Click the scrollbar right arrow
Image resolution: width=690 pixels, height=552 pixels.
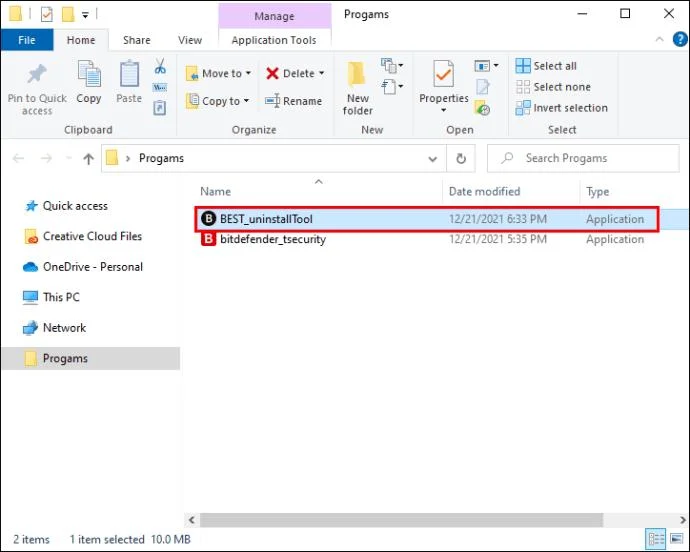pos(683,520)
